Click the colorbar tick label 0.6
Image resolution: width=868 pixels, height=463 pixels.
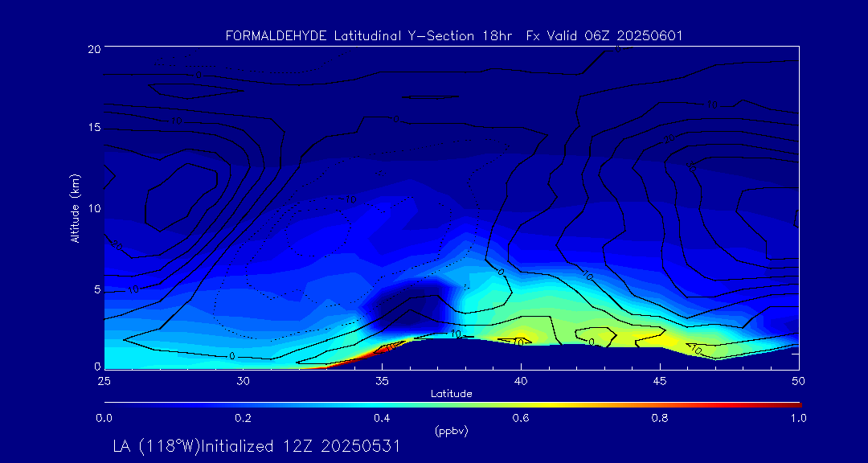(x=521, y=418)
